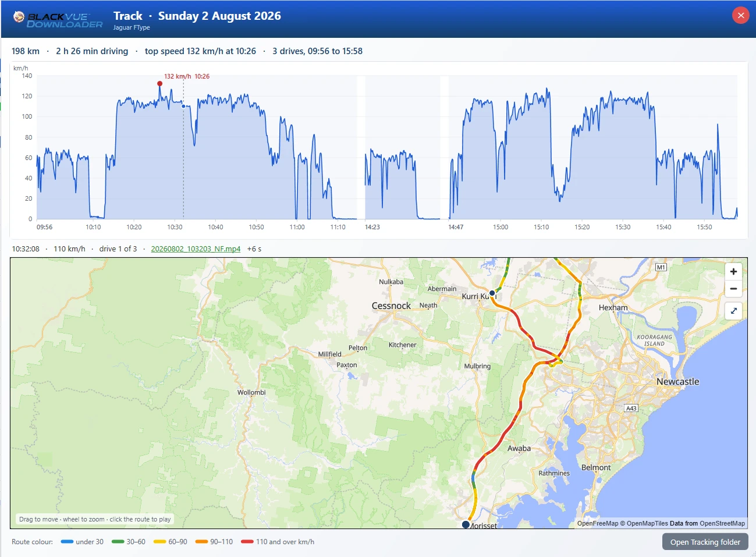Click the '3 drives, 09:56 to 15:58' summary
The image size is (756, 557).
[317, 51]
